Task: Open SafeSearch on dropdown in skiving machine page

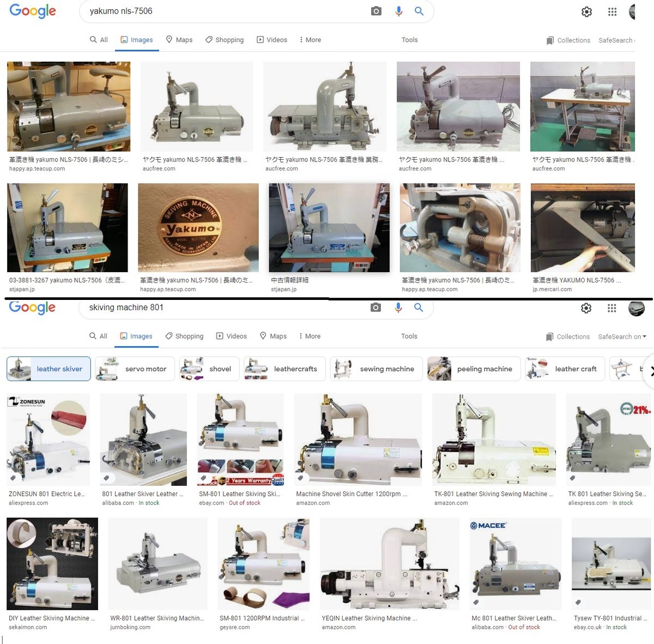Action: [622, 336]
